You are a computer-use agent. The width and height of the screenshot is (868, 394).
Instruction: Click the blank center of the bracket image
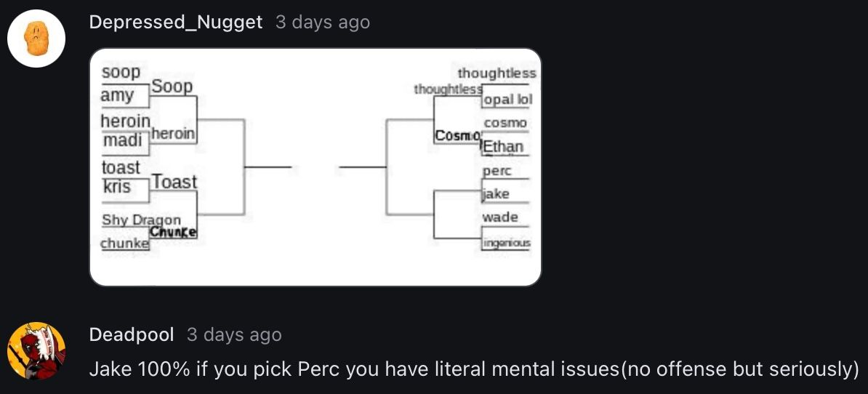click(315, 167)
